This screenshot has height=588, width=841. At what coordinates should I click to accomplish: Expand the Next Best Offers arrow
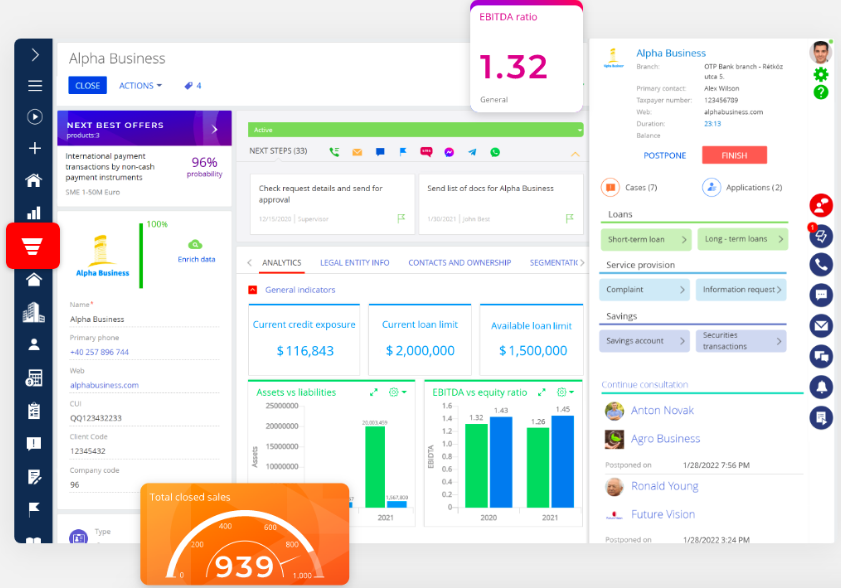point(215,129)
